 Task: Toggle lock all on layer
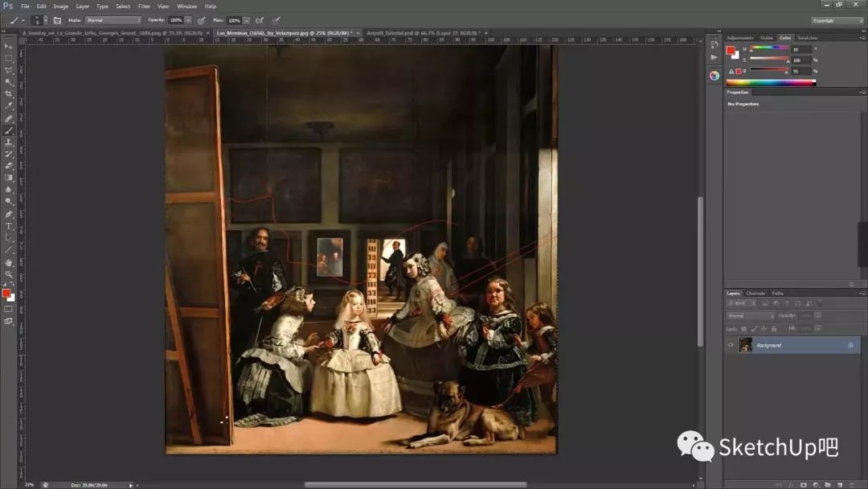point(774,329)
